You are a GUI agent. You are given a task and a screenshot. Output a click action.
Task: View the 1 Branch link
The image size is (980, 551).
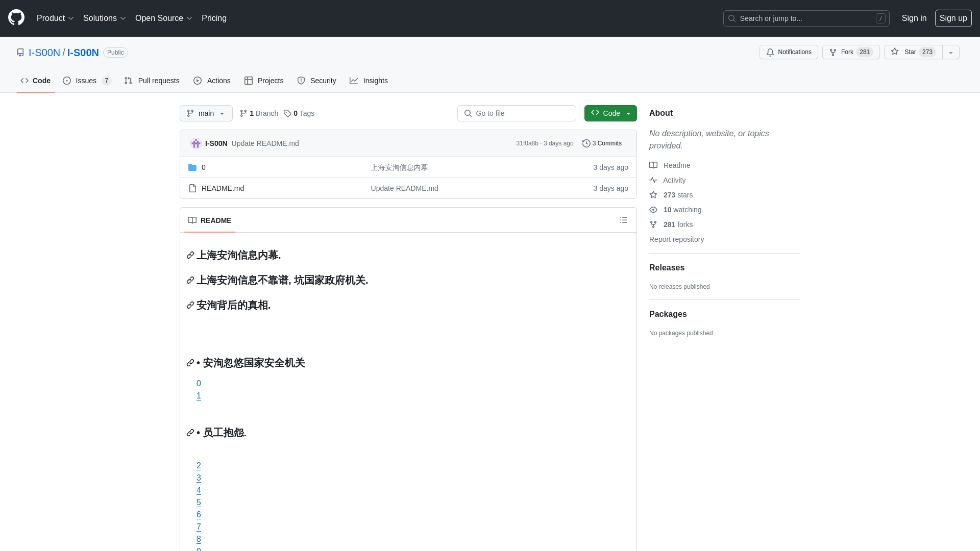[259, 113]
